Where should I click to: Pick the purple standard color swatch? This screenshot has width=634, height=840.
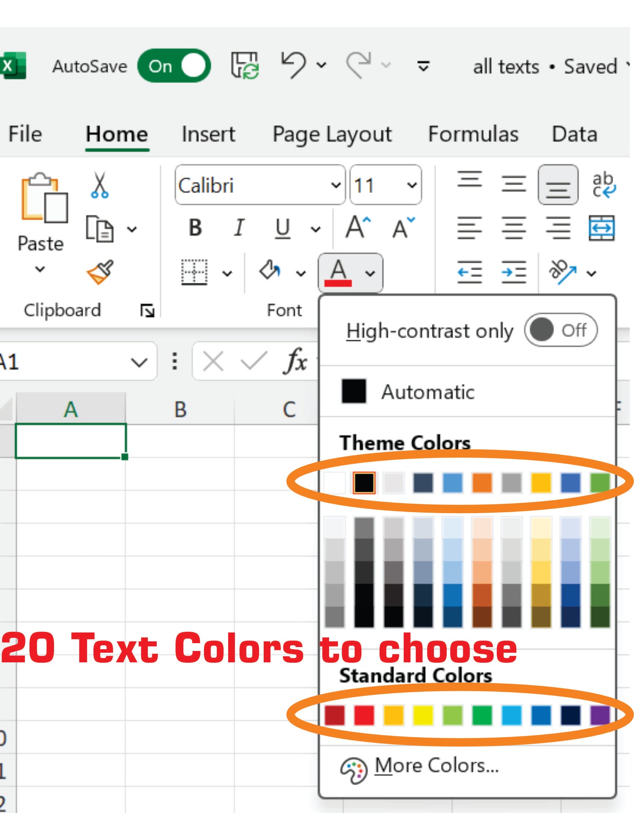coord(600,715)
